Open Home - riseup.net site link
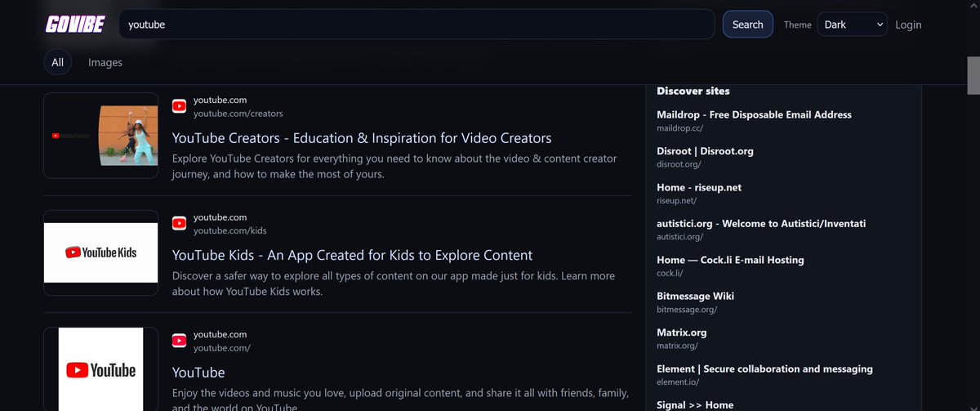This screenshot has height=411, width=980. click(x=698, y=187)
